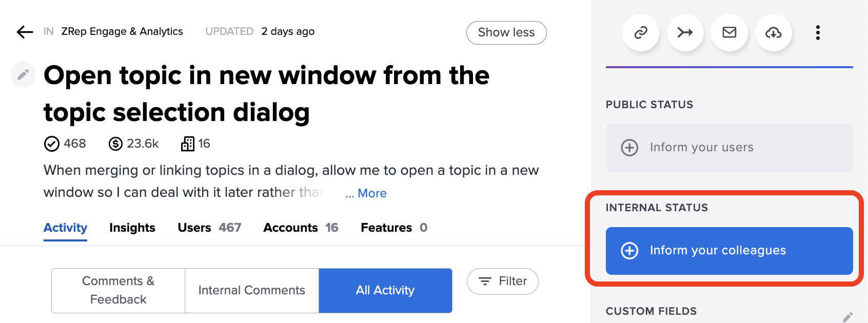The image size is (868, 323).
Task: Edit custom fields with the pencil icon
Action: click(x=847, y=317)
